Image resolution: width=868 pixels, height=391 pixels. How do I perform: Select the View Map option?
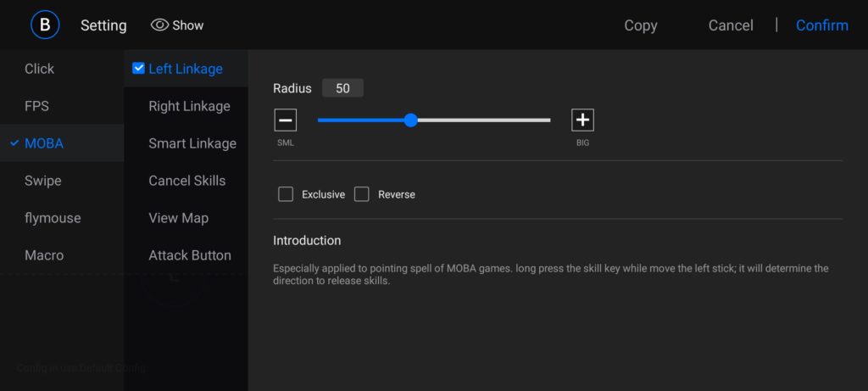point(178,218)
